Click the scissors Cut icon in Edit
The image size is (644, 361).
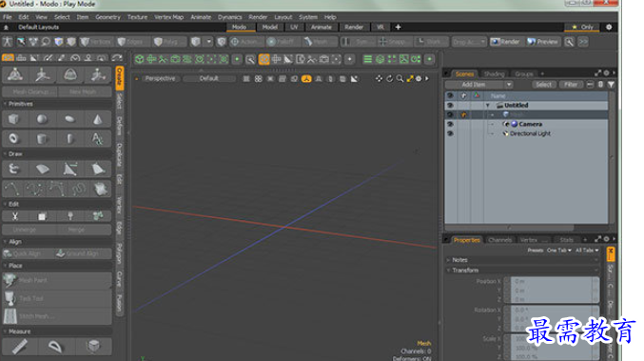(x=15, y=216)
